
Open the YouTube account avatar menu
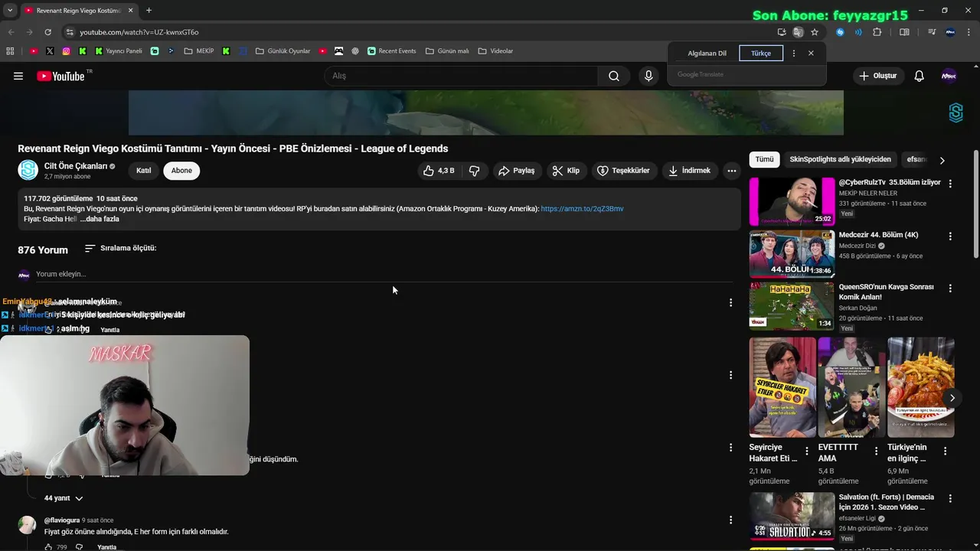click(949, 76)
